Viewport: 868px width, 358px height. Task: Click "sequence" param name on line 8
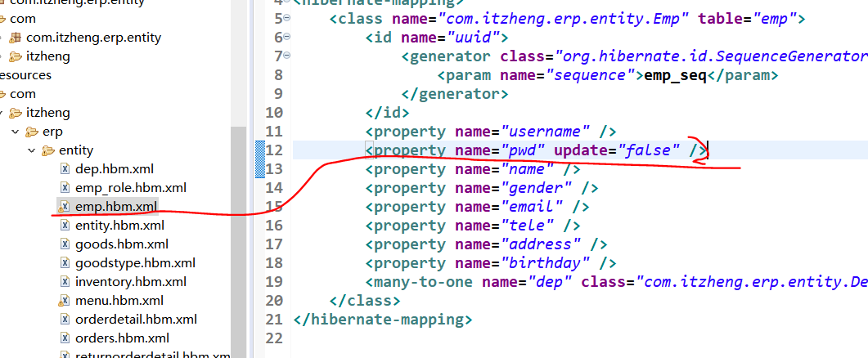pos(591,74)
